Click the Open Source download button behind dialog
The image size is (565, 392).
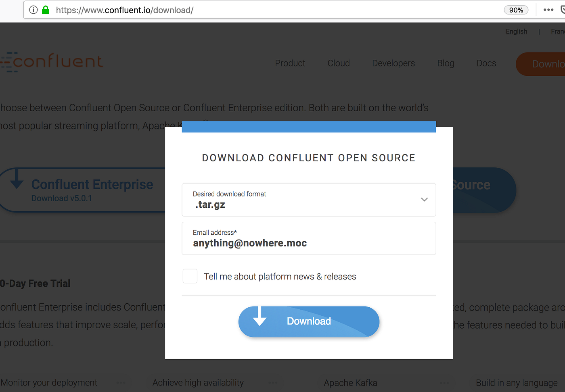pos(484,190)
